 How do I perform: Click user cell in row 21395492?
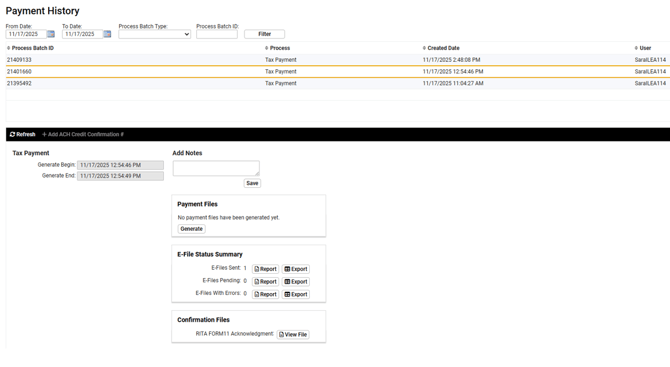click(x=650, y=83)
